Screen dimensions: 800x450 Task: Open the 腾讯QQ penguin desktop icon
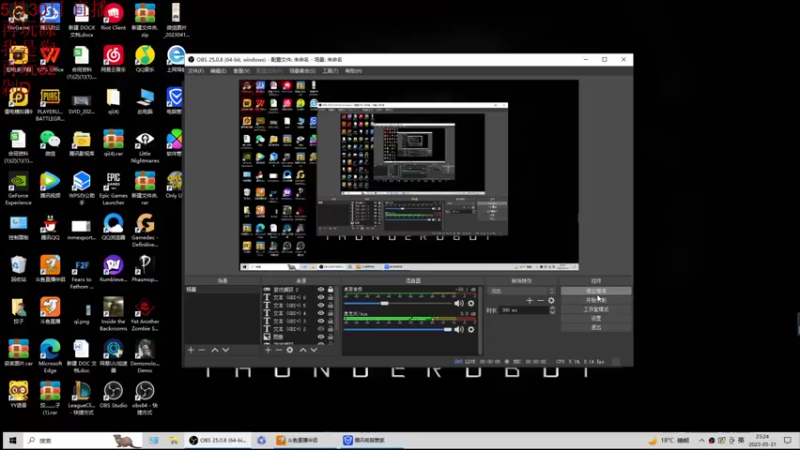(x=50, y=228)
